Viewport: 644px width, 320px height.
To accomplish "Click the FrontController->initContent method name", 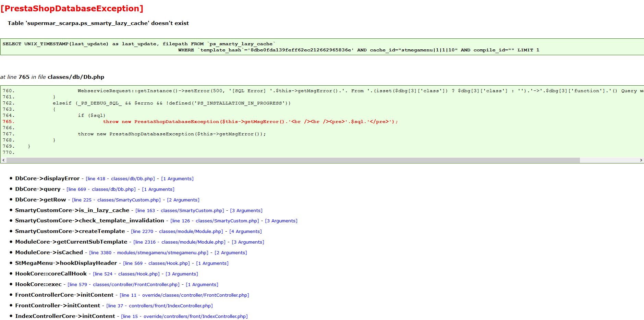I will pyautogui.click(x=58, y=306).
